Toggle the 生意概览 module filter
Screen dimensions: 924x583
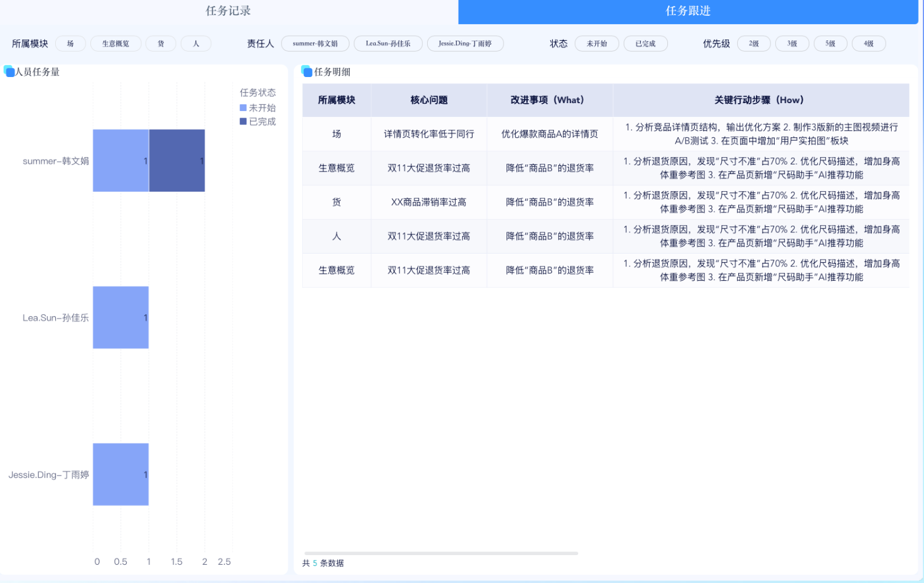coord(115,43)
